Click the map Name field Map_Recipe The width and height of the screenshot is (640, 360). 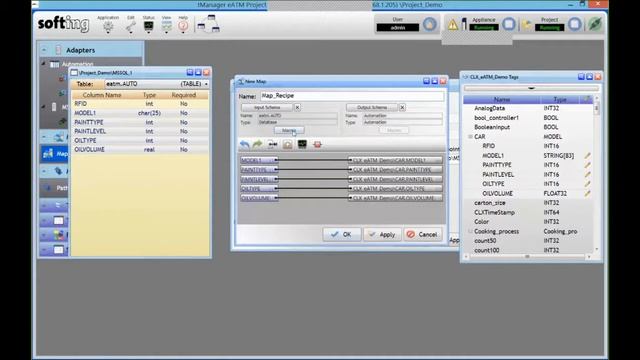352,96
